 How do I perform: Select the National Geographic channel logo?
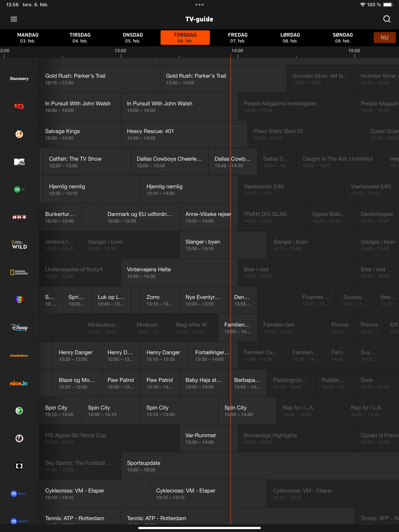19,272
